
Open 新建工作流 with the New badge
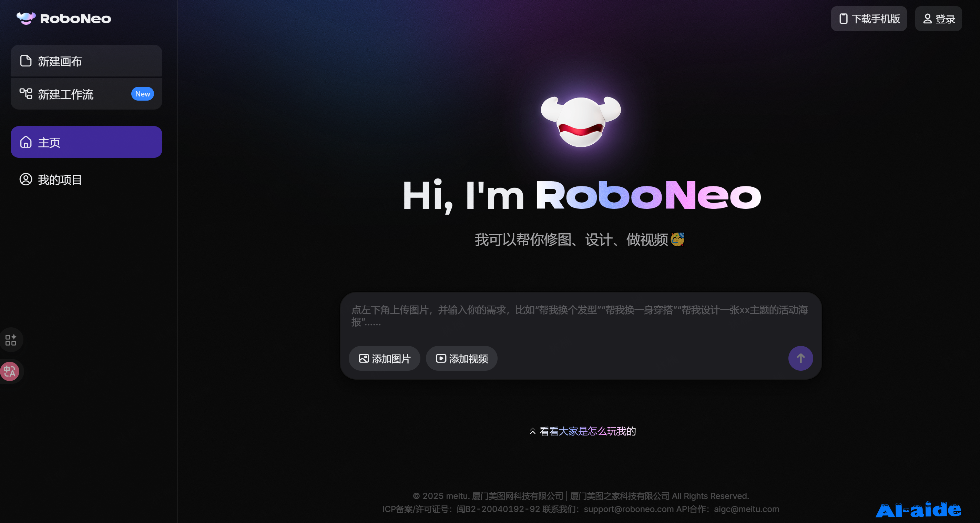65,94
